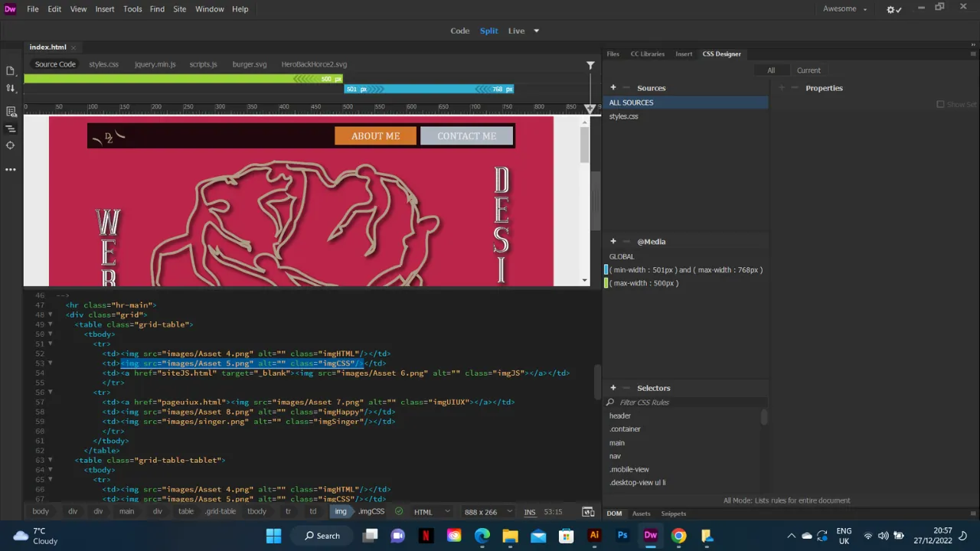Screen dimensions: 980x551
Task: Click ABOUT ME button in live preview
Action: pos(375,136)
